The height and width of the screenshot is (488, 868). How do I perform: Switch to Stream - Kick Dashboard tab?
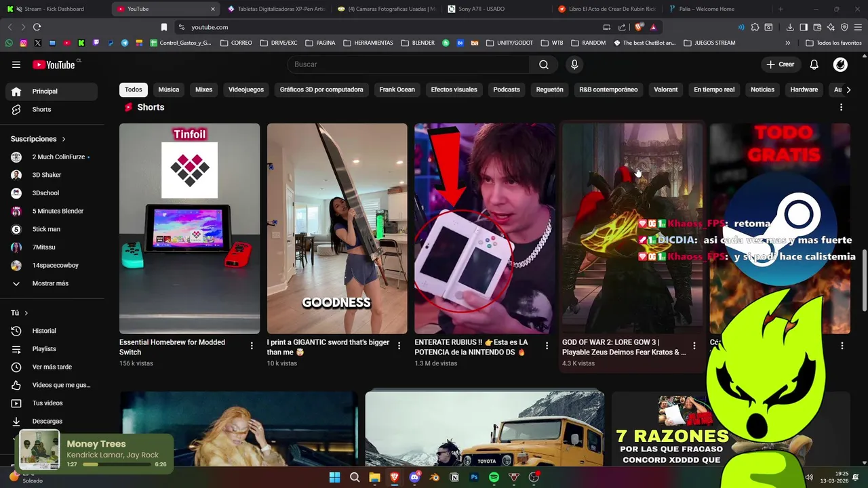(54, 9)
